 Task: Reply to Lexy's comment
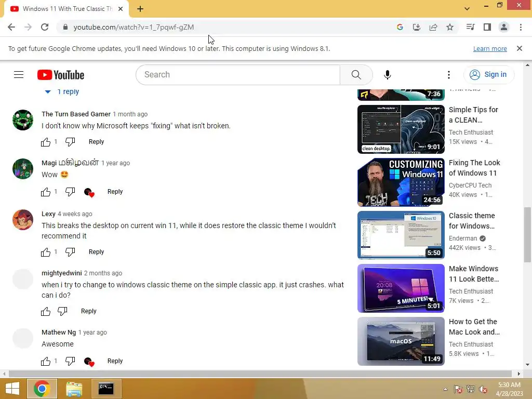[x=96, y=252]
